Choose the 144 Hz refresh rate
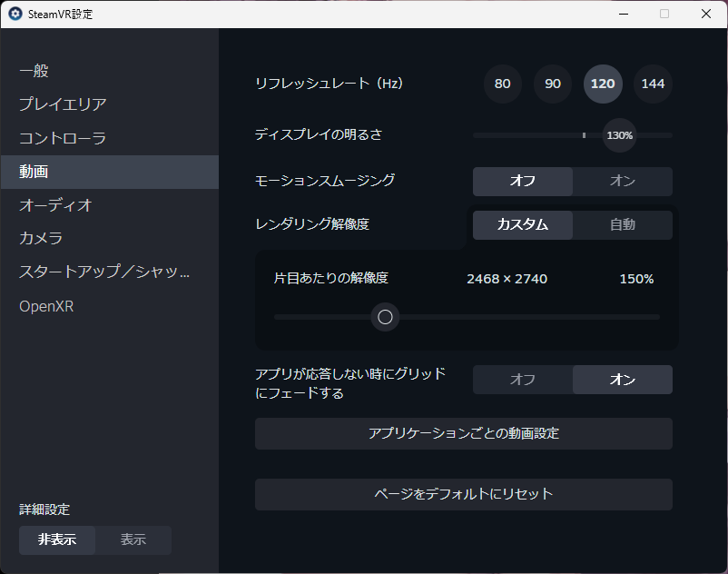Image resolution: width=728 pixels, height=574 pixels. pos(653,84)
